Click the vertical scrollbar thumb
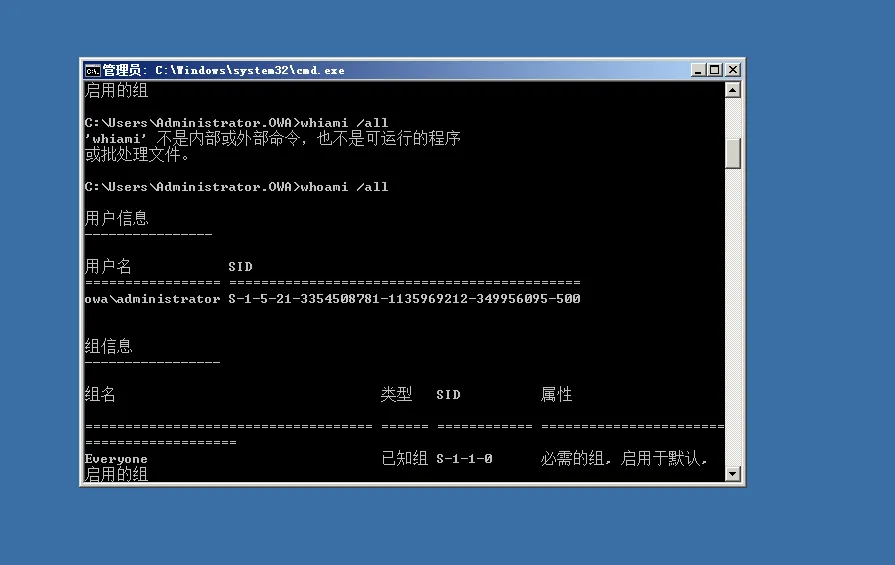 (x=733, y=152)
